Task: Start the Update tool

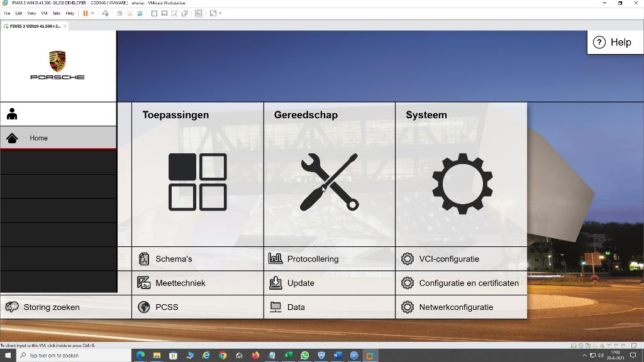Action: pos(301,283)
